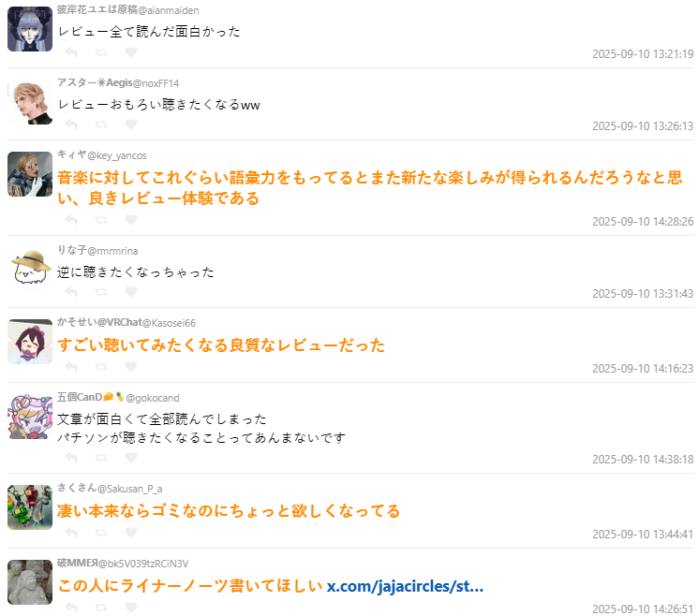Viewport: 698px width, 616px height.
Task: Open the x.com/jajacircles link
Action: 405,586
